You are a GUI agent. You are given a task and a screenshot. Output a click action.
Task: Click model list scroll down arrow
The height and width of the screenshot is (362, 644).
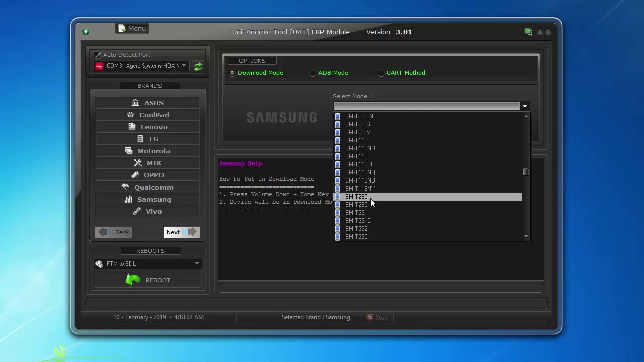(526, 236)
